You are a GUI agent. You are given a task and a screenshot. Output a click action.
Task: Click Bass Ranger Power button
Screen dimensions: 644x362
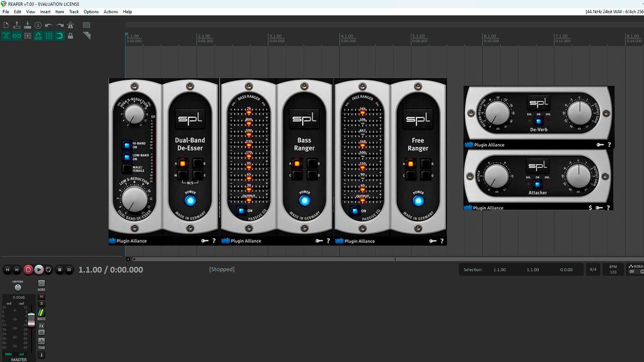coord(305,201)
